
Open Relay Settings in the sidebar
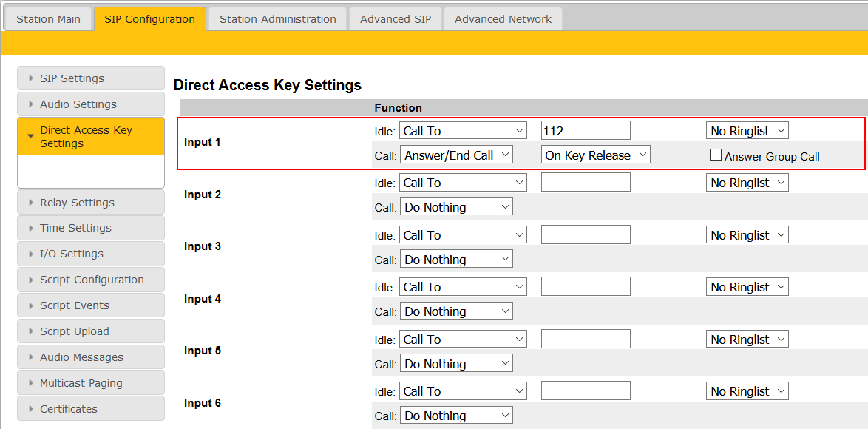77,203
